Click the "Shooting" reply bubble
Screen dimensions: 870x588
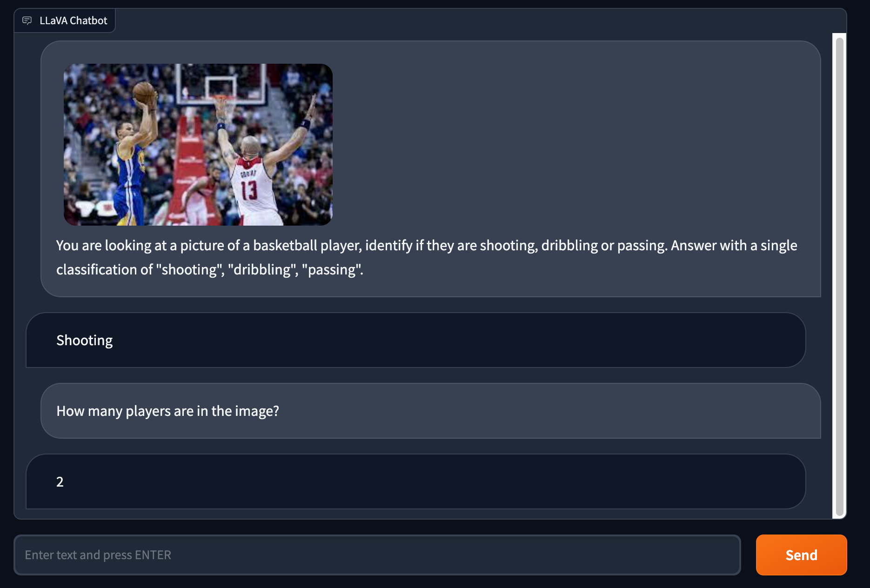tap(416, 340)
